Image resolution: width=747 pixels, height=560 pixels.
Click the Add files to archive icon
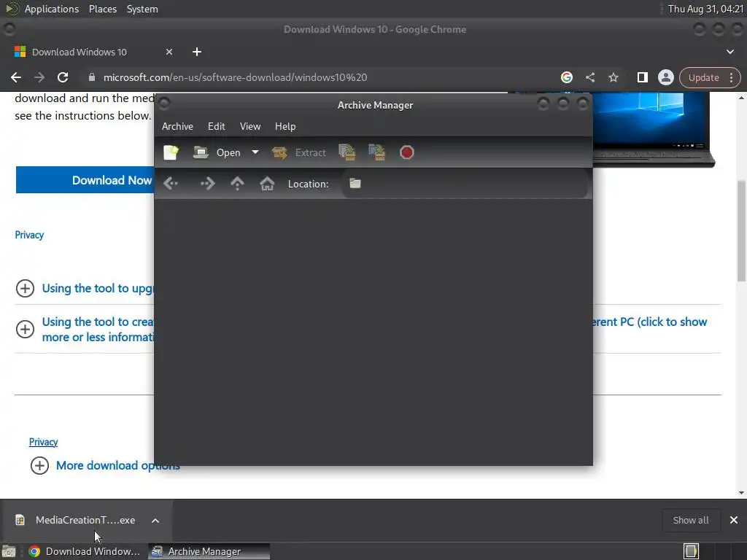point(347,152)
